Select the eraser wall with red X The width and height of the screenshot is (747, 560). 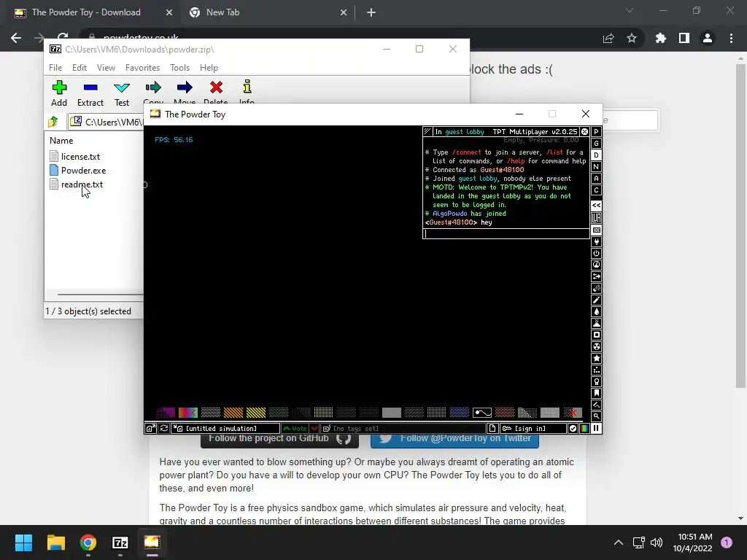(x=572, y=413)
